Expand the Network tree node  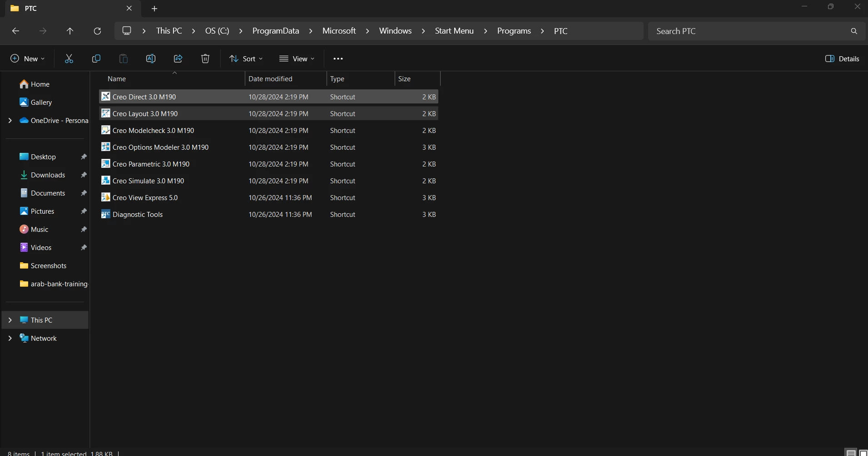[x=10, y=338]
